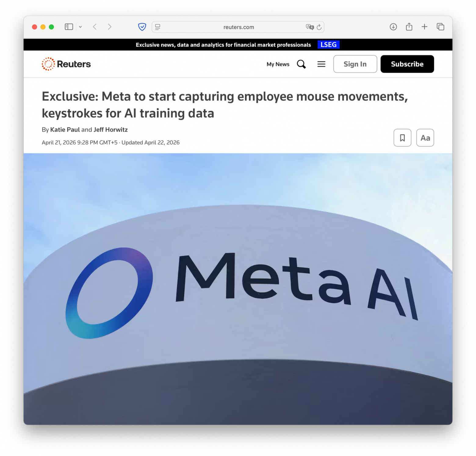Open the Safari downloads icon
Viewport: 476px width, 456px height.
click(393, 27)
